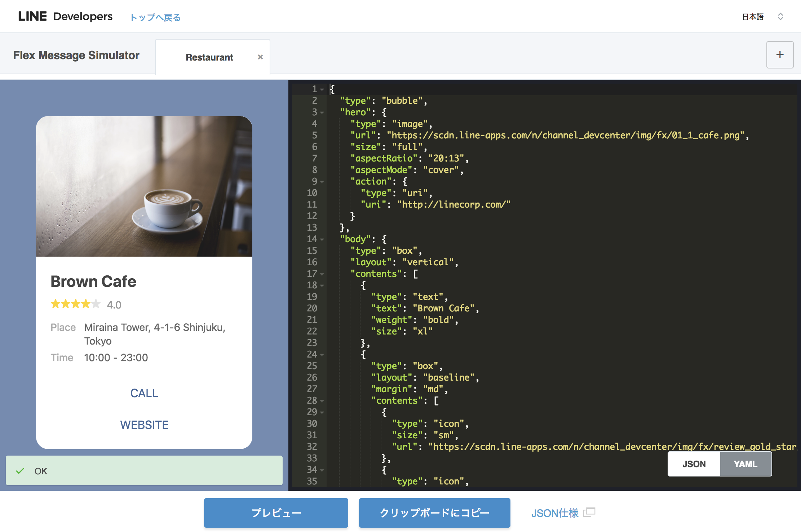Viewport: 801px width, 532px height.
Task: Select the Restaurant tab
Action: tap(209, 57)
